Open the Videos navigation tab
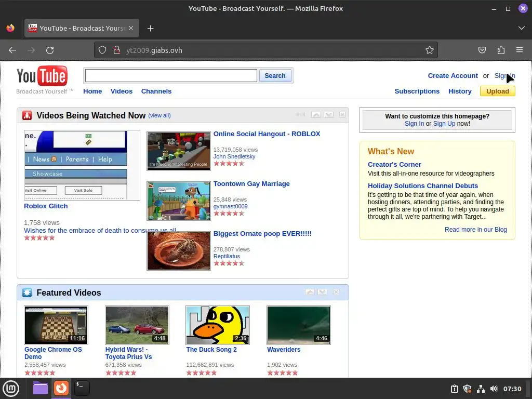The image size is (532, 399). (x=122, y=91)
